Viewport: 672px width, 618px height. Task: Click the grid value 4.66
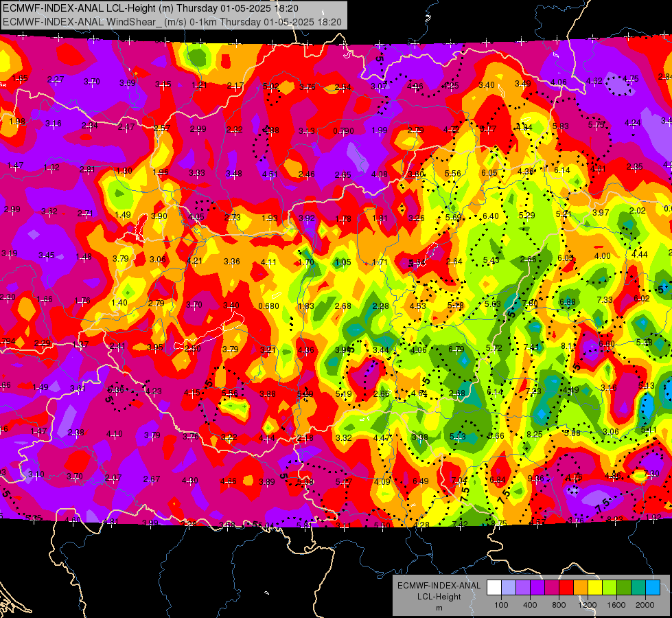229,481
